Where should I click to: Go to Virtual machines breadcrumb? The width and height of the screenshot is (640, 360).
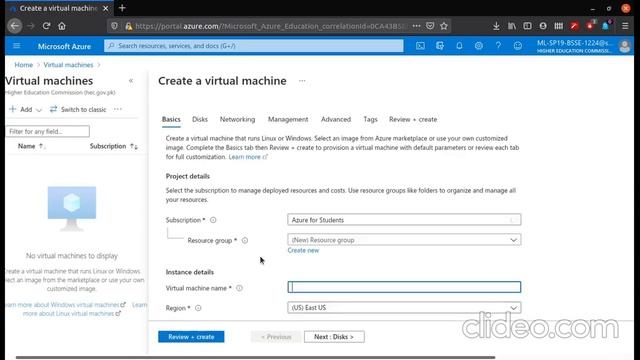(x=68, y=65)
